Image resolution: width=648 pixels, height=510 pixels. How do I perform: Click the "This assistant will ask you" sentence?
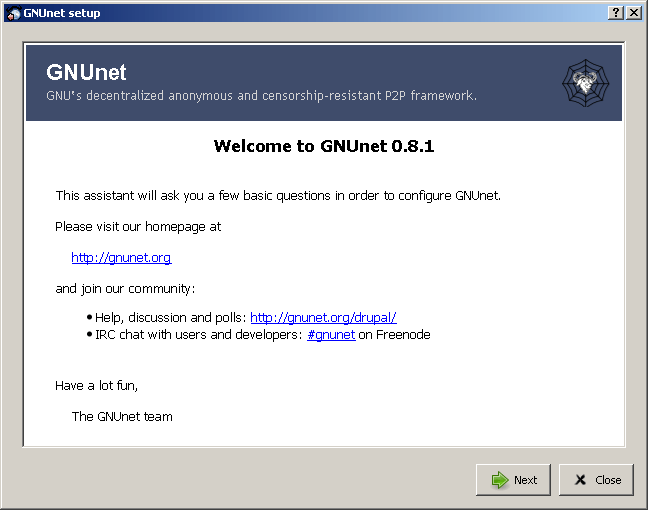click(278, 195)
